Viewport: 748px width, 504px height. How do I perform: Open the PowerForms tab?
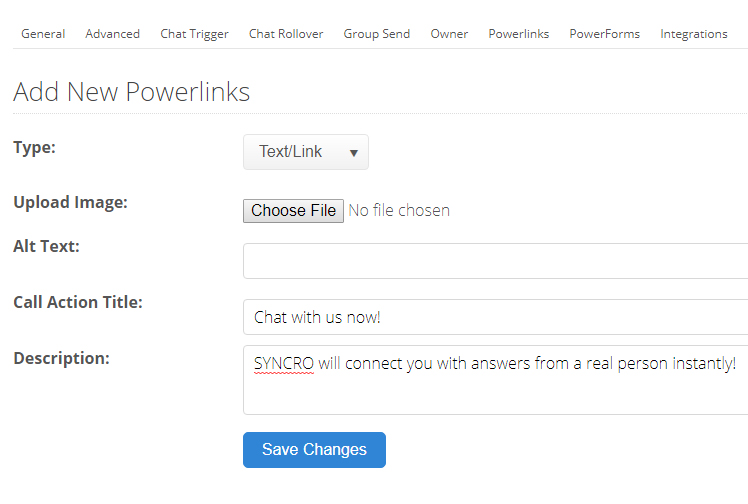pyautogui.click(x=604, y=34)
